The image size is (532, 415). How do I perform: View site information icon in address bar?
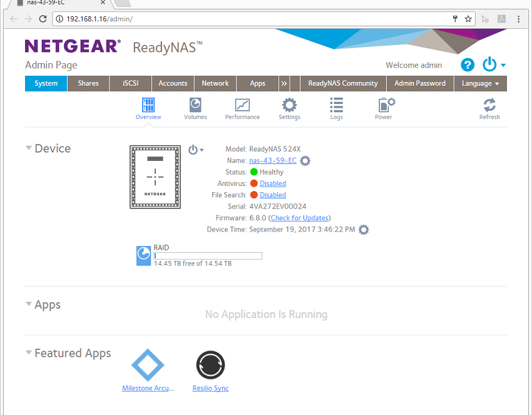59,19
